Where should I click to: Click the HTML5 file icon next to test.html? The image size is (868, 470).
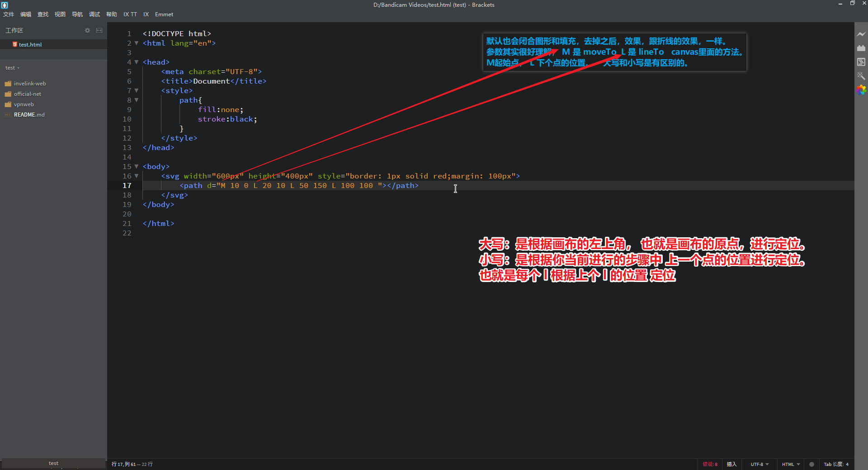(15, 44)
